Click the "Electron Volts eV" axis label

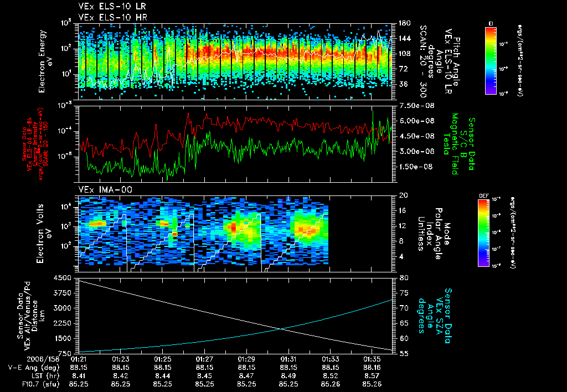[43, 234]
